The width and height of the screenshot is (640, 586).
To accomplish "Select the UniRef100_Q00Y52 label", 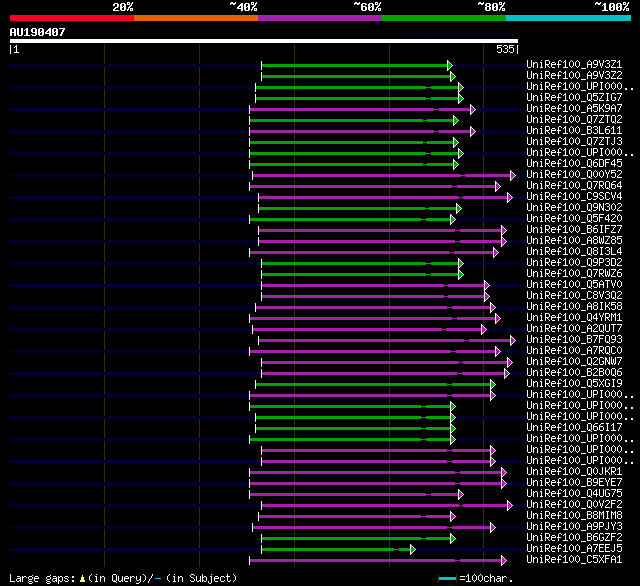I will point(574,175).
